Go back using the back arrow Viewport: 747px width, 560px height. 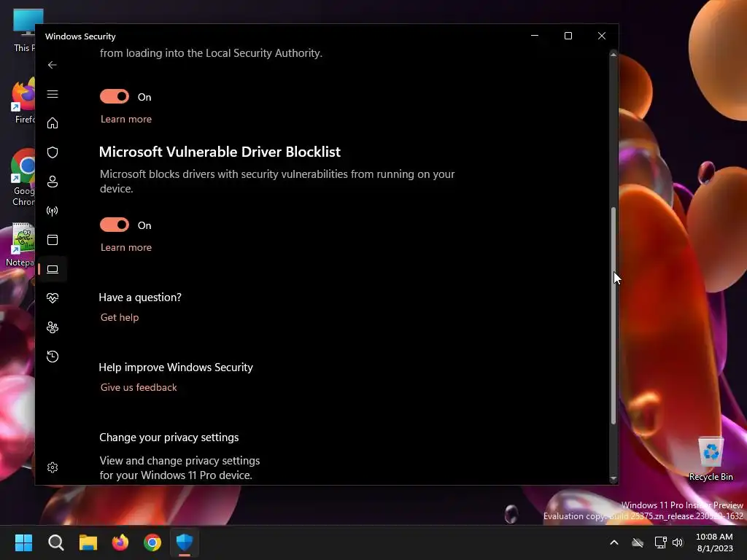click(53, 65)
